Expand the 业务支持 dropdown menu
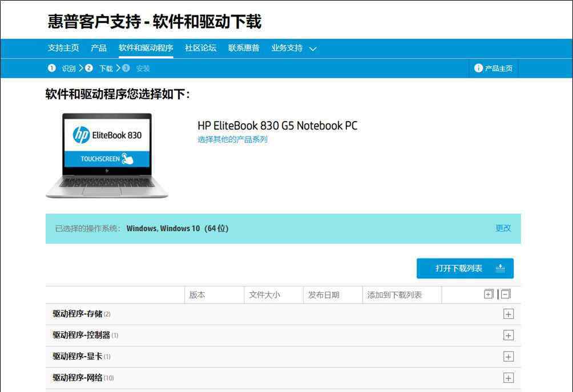This screenshot has width=573, height=392. coord(294,48)
